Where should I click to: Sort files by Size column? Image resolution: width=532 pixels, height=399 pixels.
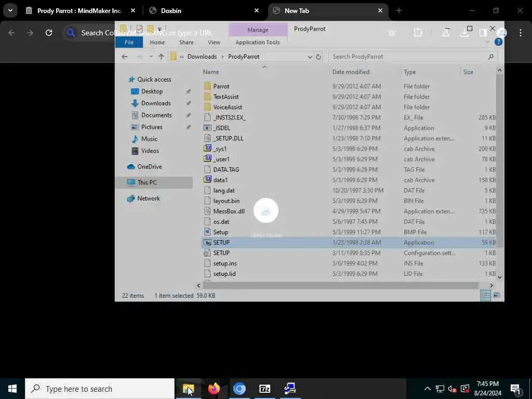click(468, 72)
